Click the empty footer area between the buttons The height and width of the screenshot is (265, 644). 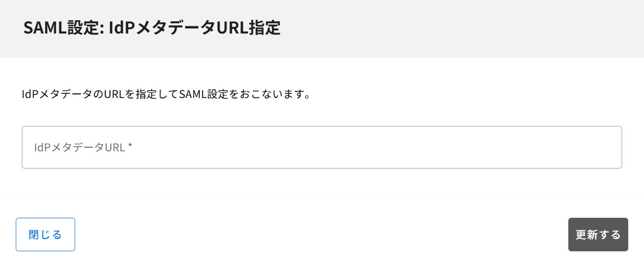point(321,235)
